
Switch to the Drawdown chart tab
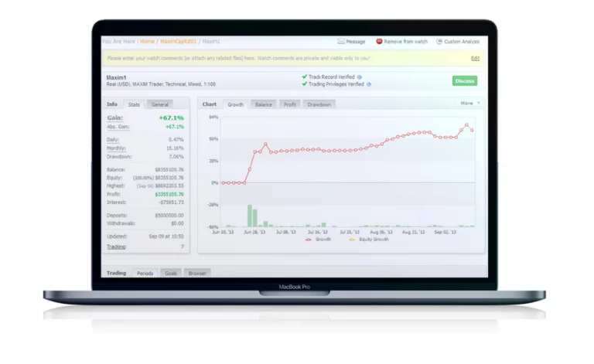[319, 104]
